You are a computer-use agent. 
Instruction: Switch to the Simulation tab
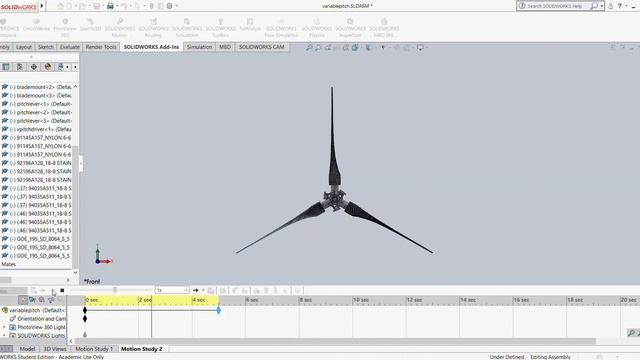point(199,47)
